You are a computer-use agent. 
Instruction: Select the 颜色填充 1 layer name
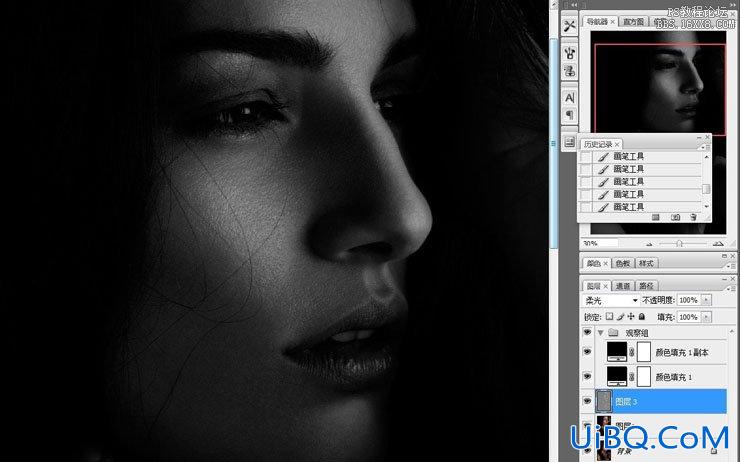674,377
